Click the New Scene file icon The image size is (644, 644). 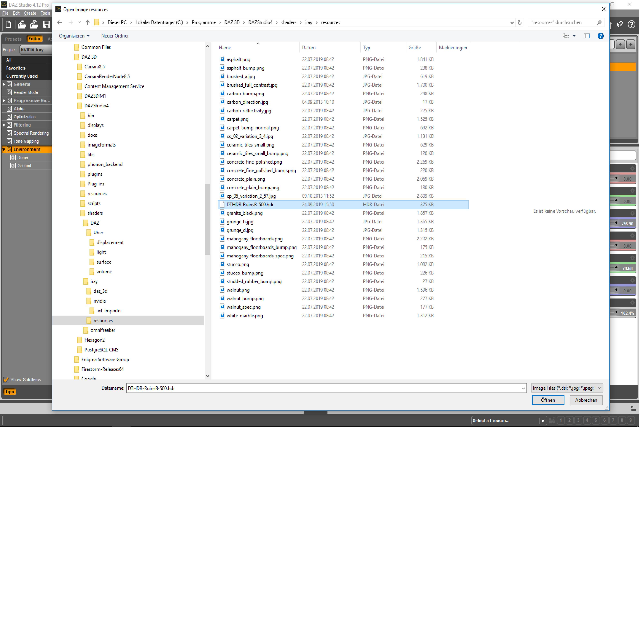tap(8, 24)
